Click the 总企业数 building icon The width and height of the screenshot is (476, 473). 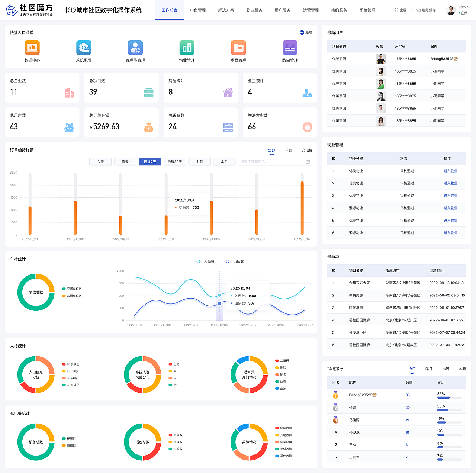coord(69,93)
